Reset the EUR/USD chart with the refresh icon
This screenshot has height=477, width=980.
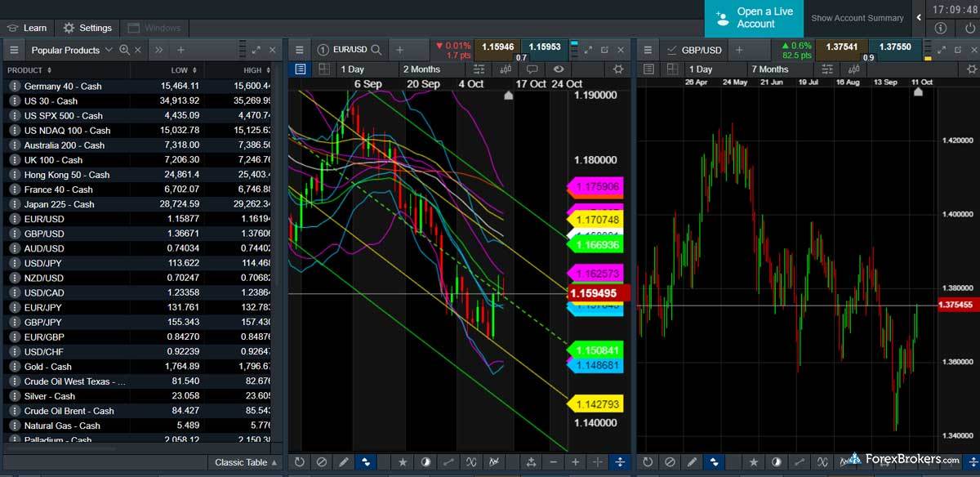[x=300, y=462]
